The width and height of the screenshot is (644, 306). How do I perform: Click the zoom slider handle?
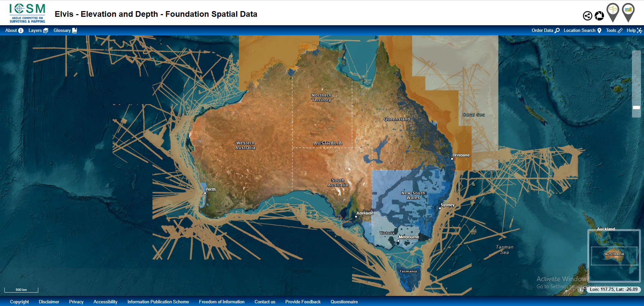click(636, 107)
